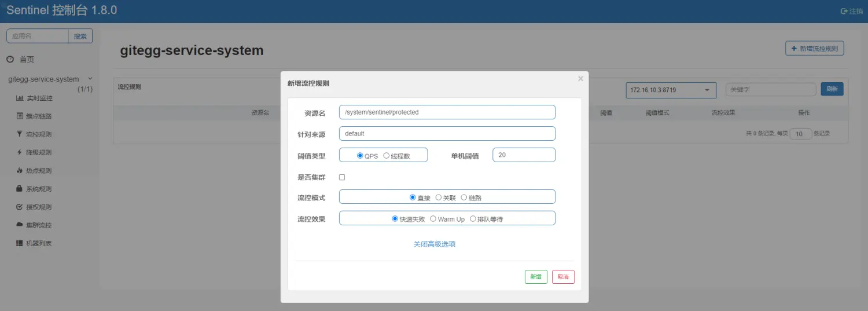Go to 机器列表 in sidebar
Viewport: 868px width, 311px height.
coord(39,243)
